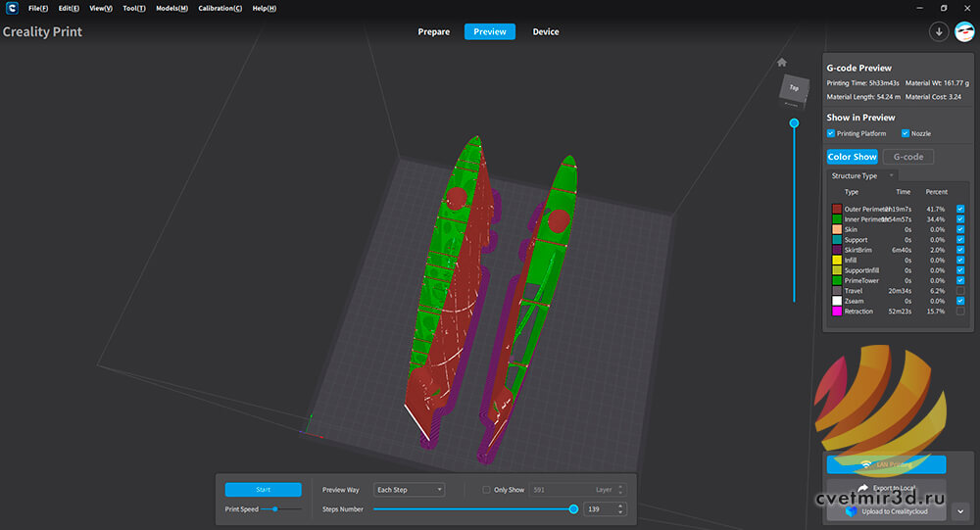Select the Preview tab

(x=490, y=32)
